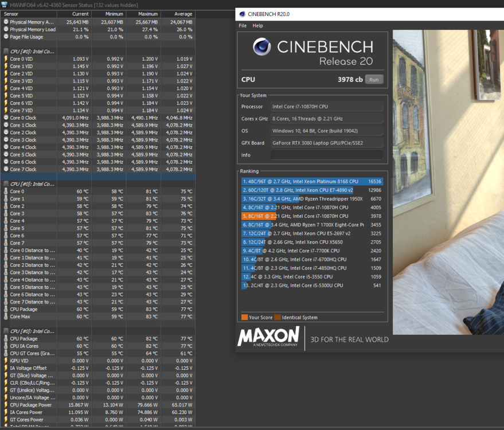504x430 pixels.
Task: Click the Cinebench title bar icon
Action: coord(243,14)
